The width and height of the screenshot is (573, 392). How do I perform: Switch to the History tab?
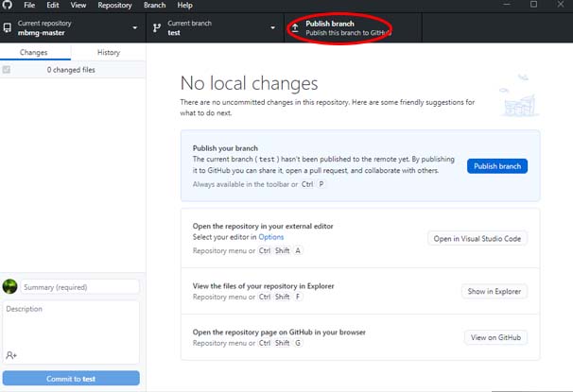(109, 53)
